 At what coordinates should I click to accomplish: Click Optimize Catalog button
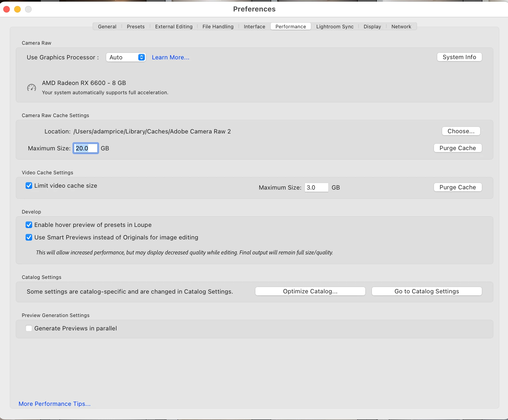coord(310,291)
